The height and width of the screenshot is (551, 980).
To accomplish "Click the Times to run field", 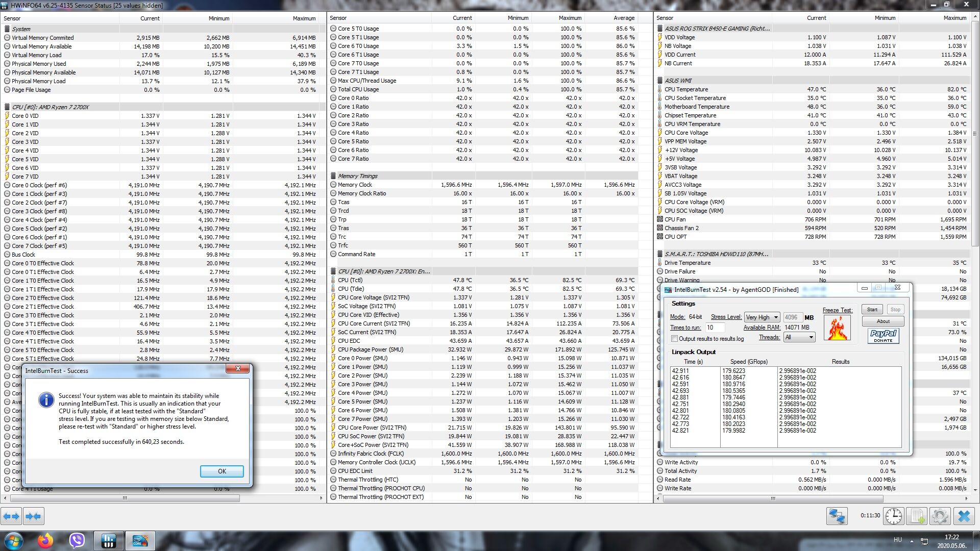I will (715, 328).
